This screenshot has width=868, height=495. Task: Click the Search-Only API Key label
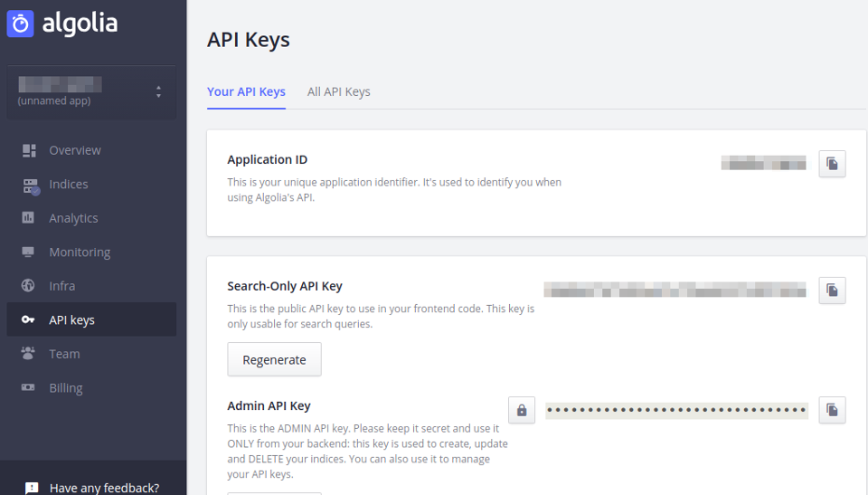pyautogui.click(x=285, y=286)
